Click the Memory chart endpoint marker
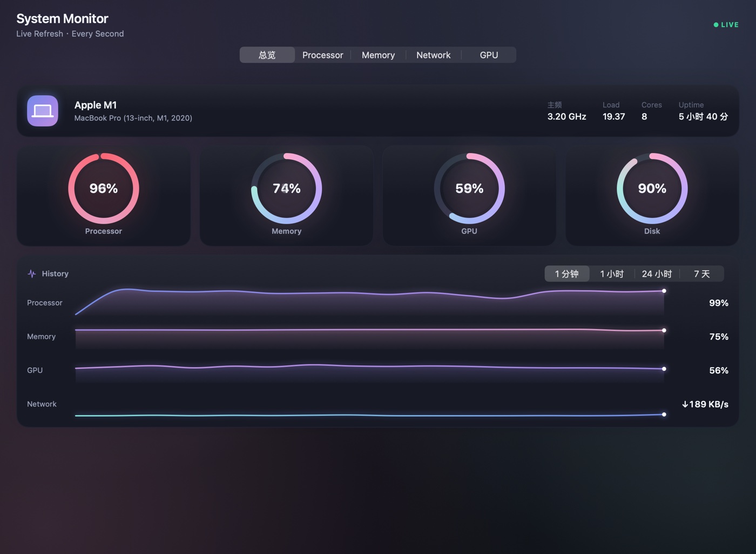 coord(664,330)
